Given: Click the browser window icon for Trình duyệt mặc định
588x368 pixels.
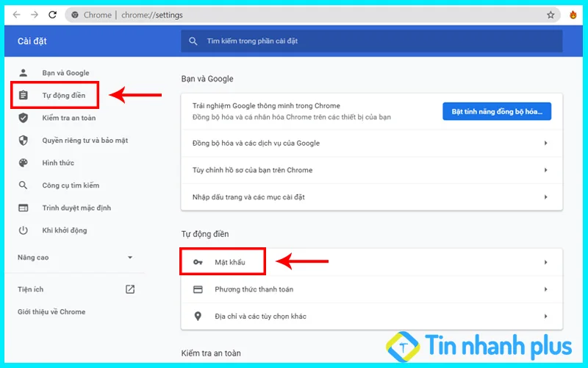Looking at the screenshot, I should (24, 208).
